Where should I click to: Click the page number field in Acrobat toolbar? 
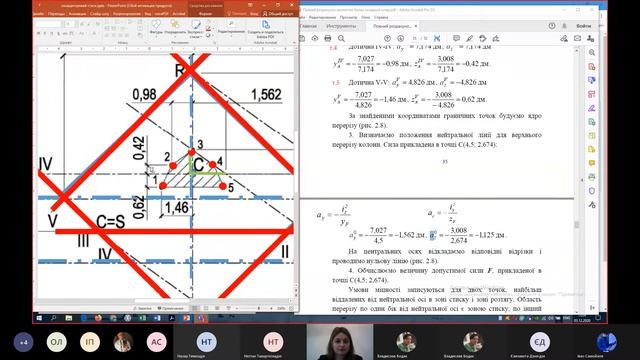click(x=415, y=38)
